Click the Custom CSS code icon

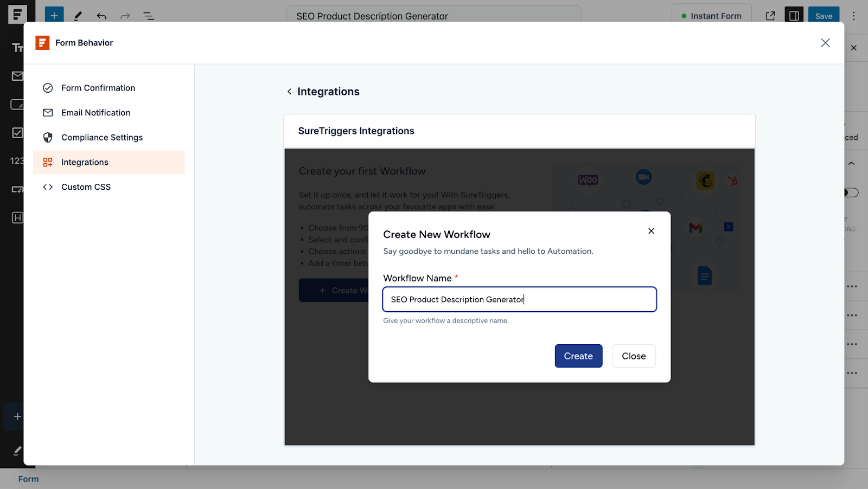pyautogui.click(x=48, y=186)
